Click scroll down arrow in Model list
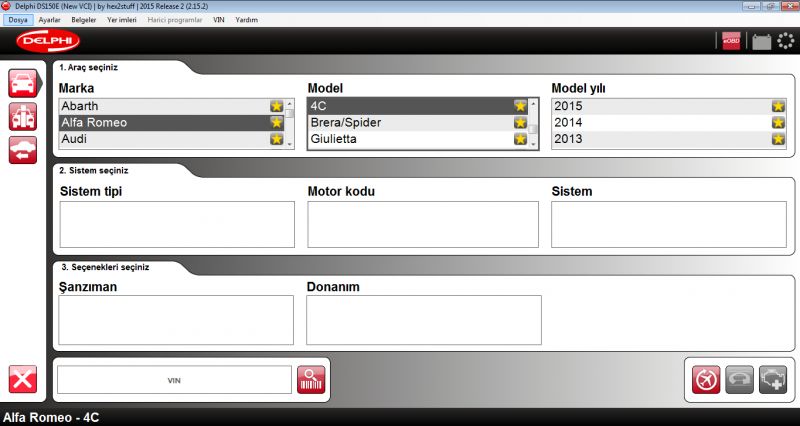Viewport: 800px width, 426px height. coord(533,144)
